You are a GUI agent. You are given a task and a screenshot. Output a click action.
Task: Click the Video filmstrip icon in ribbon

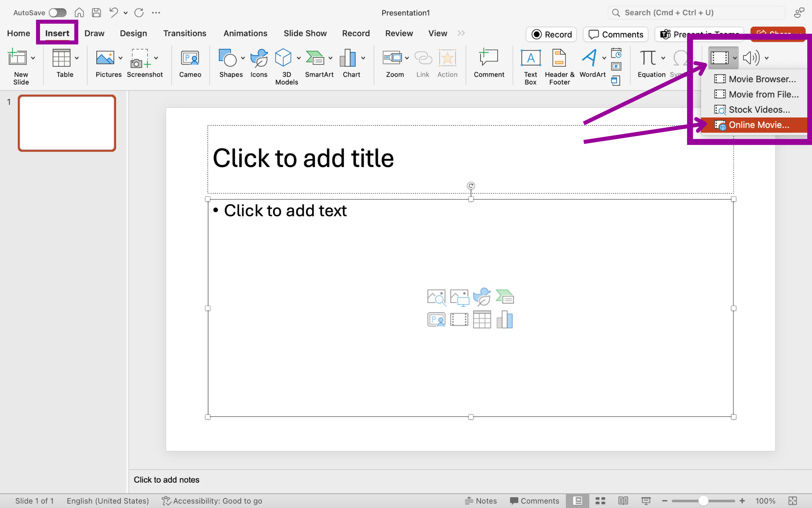click(x=719, y=58)
